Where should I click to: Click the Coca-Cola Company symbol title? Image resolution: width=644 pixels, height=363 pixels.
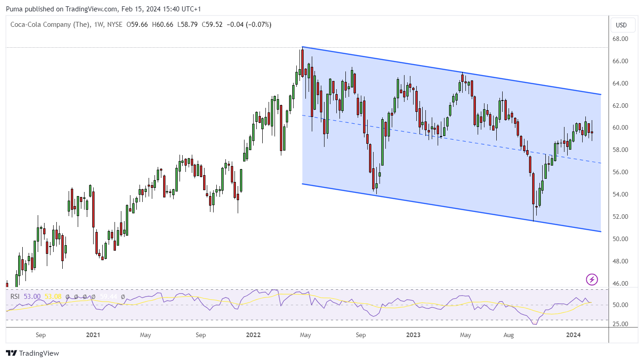click(x=50, y=25)
